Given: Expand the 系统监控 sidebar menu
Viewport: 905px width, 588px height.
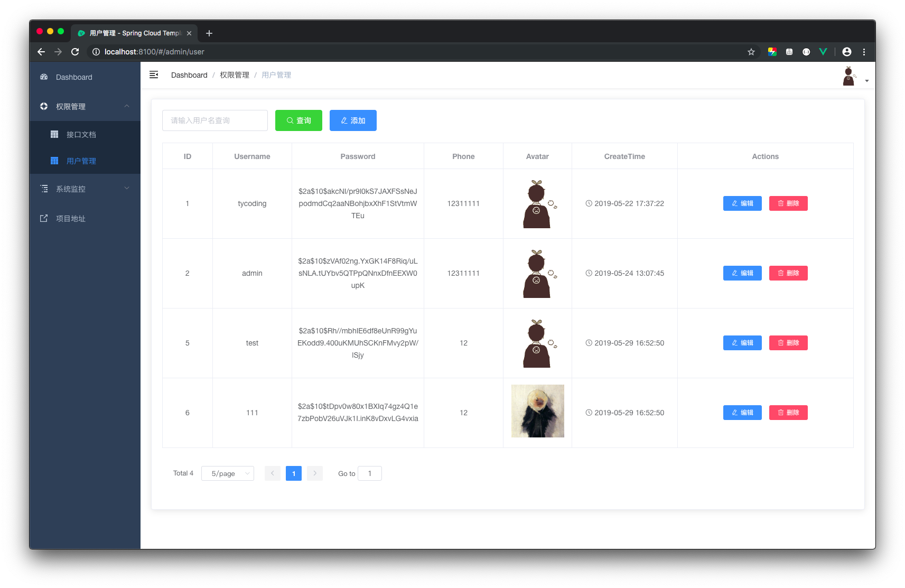Looking at the screenshot, I should (85, 189).
